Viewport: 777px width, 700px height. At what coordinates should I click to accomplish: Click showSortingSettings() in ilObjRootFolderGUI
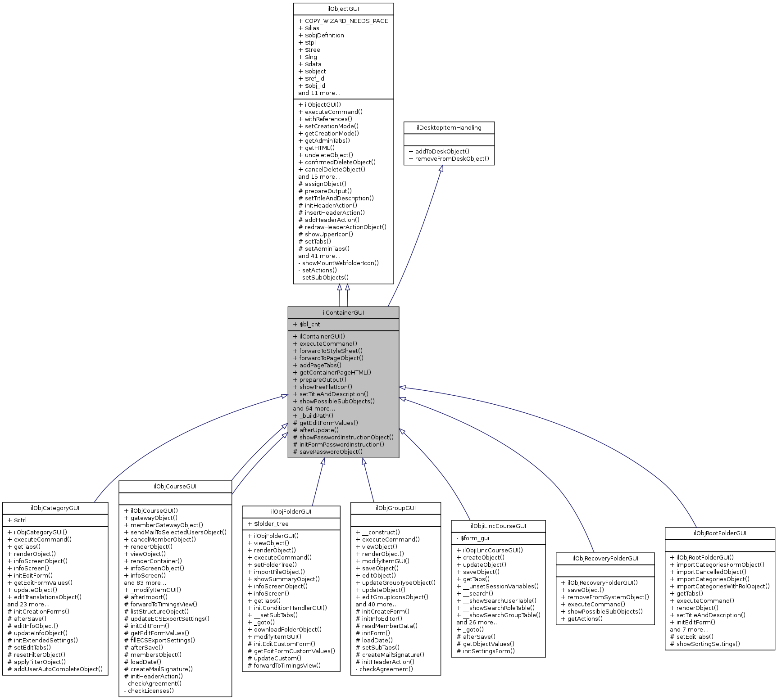click(705, 644)
